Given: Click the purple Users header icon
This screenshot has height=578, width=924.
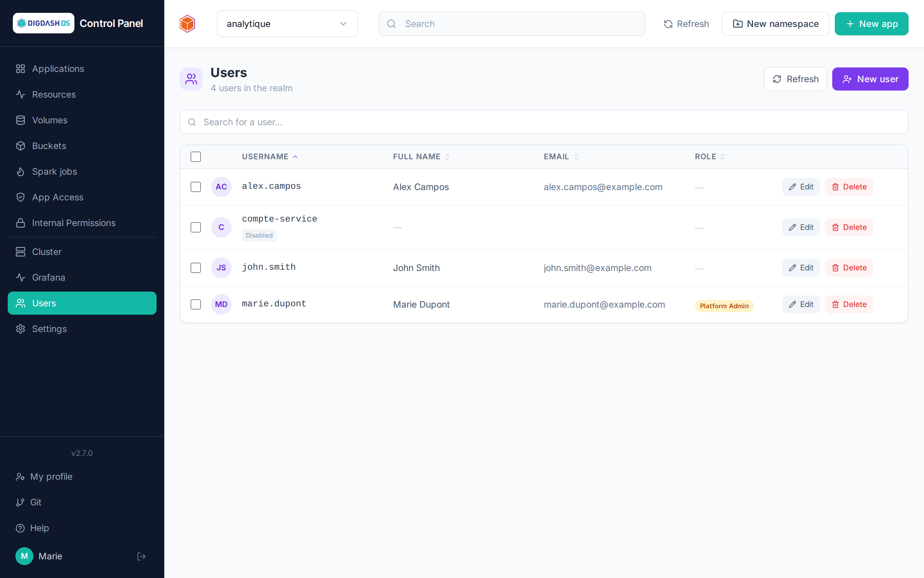Looking at the screenshot, I should point(191,79).
